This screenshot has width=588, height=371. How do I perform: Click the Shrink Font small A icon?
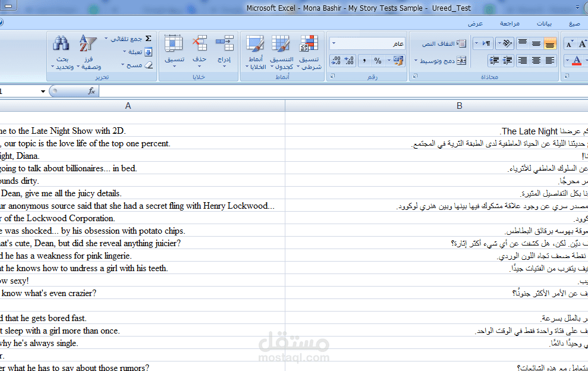click(x=570, y=44)
